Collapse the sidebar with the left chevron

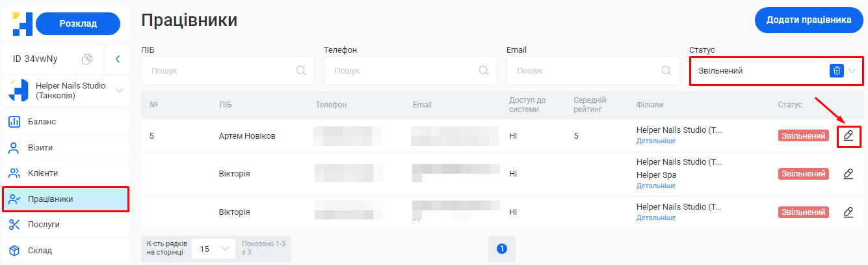tap(118, 59)
